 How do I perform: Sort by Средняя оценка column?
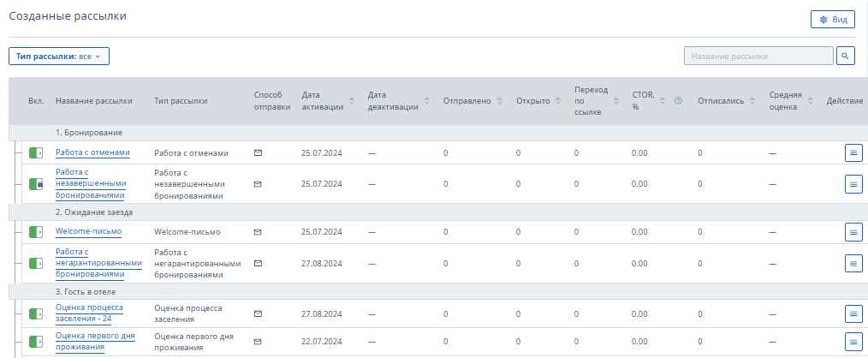[x=806, y=101]
